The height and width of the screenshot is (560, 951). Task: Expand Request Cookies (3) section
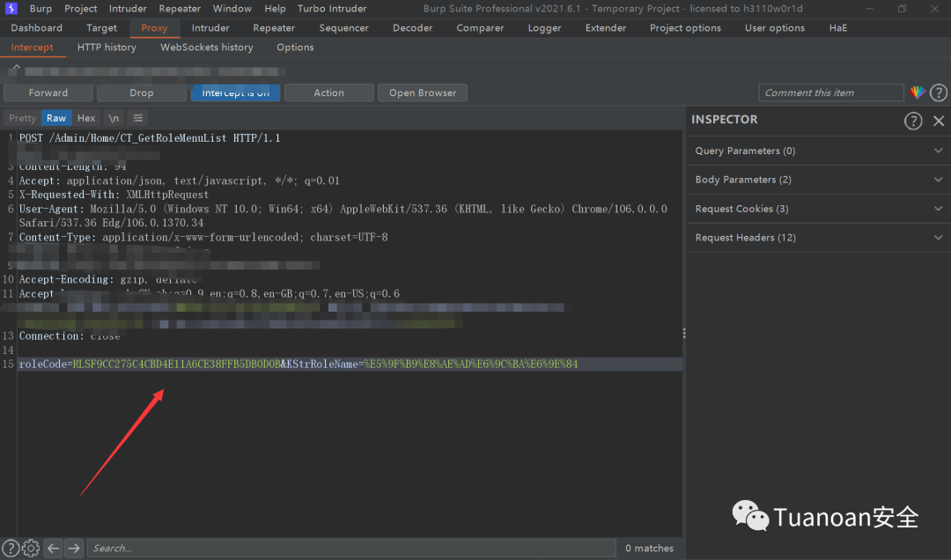click(819, 209)
